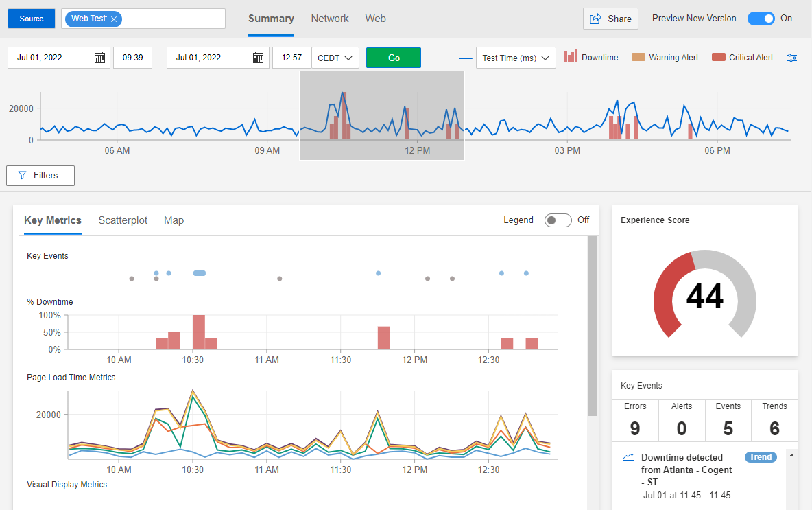This screenshot has width=812, height=510.
Task: Remove the Web Test chip
Action: (113, 19)
